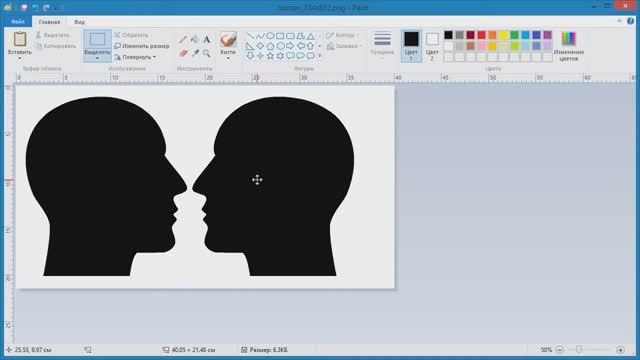Click Crop (Обрезать) button
The height and width of the screenshot is (360, 640).
[x=131, y=35]
